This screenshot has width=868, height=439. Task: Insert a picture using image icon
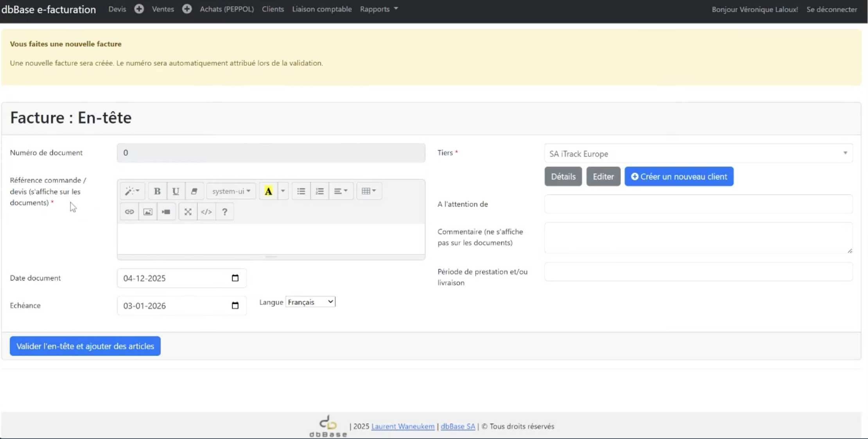pos(147,212)
